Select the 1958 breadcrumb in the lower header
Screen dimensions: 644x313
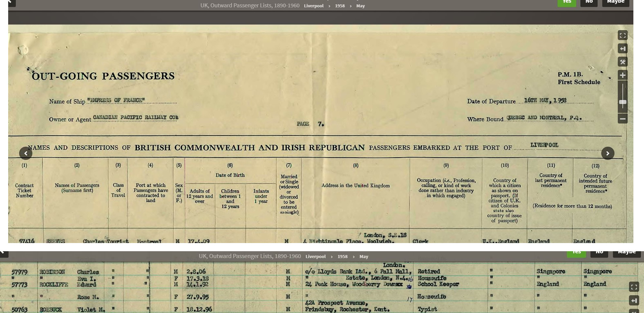(342, 257)
